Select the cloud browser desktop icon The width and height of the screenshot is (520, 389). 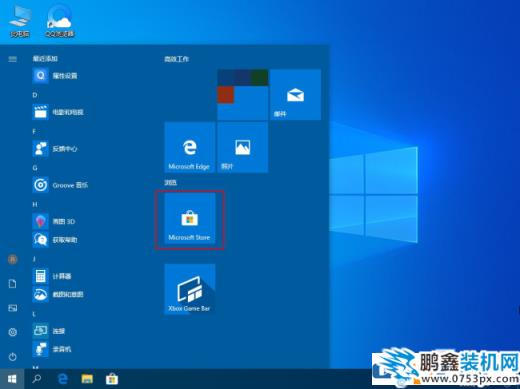click(x=60, y=21)
